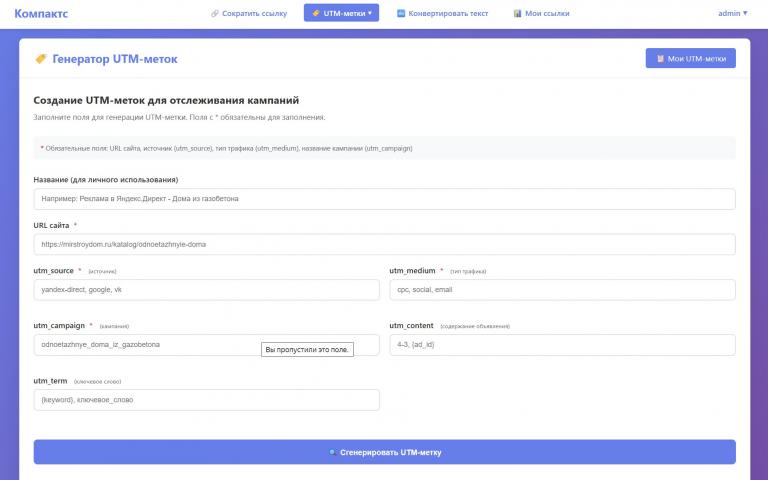The height and width of the screenshot is (480, 768).
Task: Open the Мои UTM-метки button
Action: point(690,58)
